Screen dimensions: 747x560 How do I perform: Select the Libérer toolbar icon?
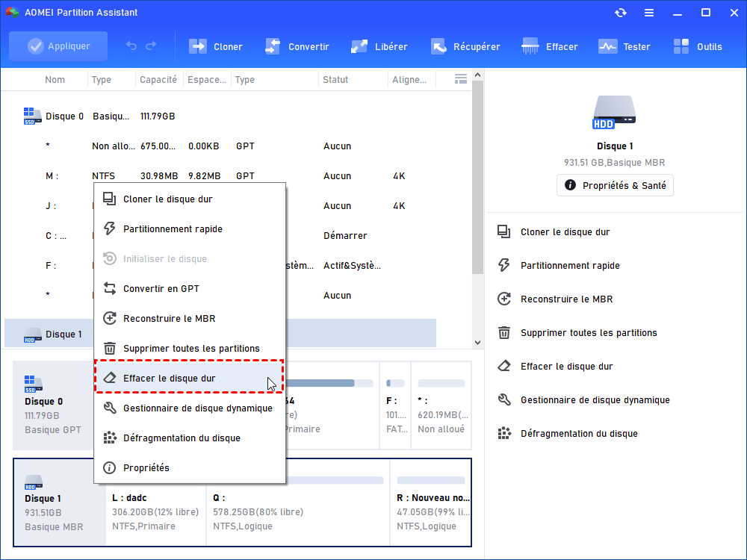[x=359, y=46]
